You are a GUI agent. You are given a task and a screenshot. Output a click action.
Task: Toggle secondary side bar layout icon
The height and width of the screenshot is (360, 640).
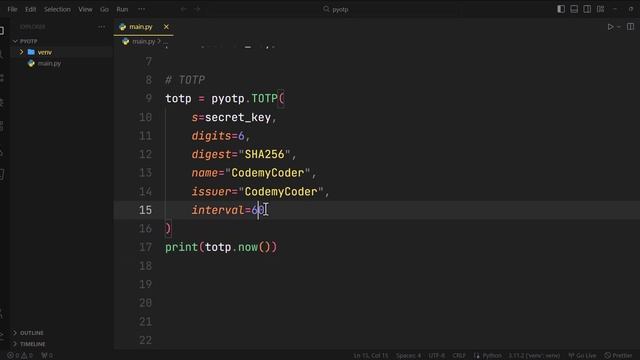[587, 9]
